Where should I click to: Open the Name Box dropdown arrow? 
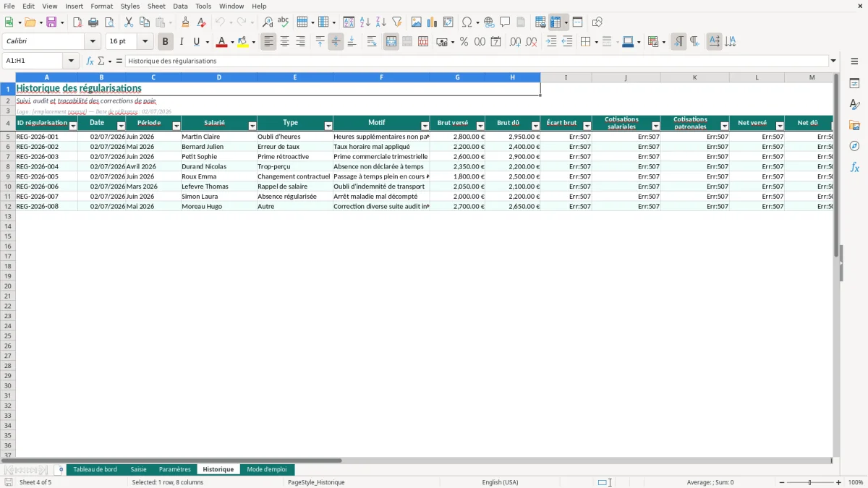click(71, 61)
